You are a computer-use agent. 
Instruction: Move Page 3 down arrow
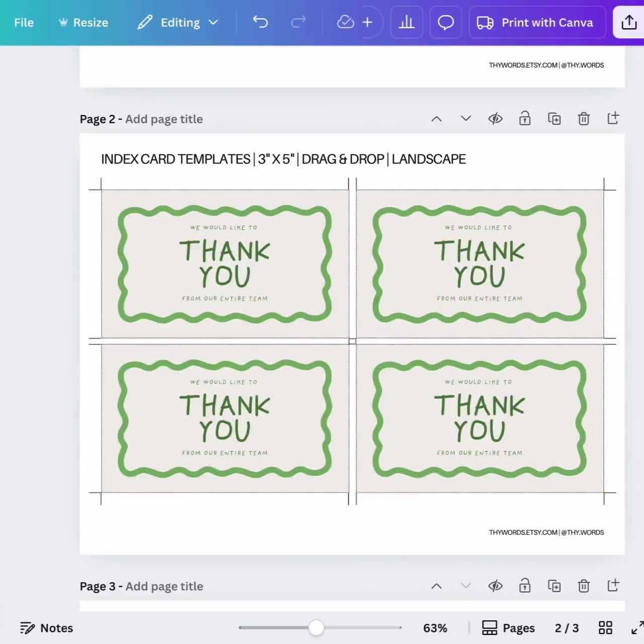(x=466, y=586)
